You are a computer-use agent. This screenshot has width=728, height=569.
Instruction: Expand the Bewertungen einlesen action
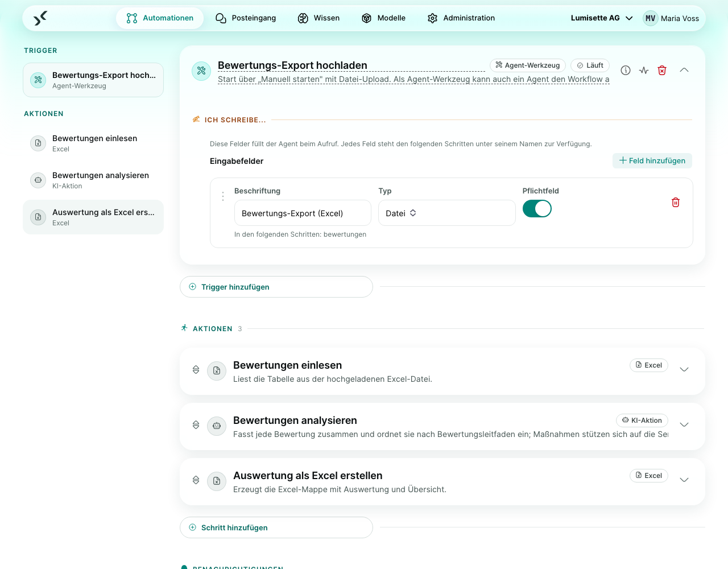tap(684, 370)
